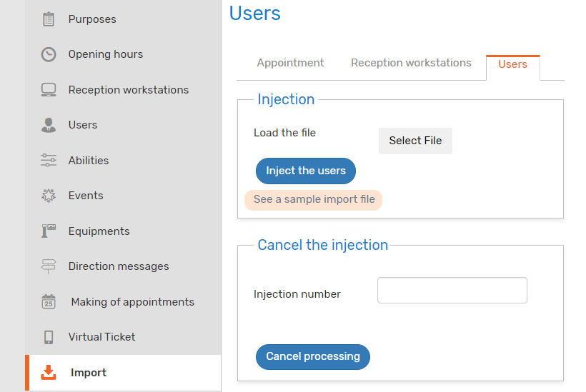Click the Opening hours clock icon
586x392 pixels.
[48, 54]
